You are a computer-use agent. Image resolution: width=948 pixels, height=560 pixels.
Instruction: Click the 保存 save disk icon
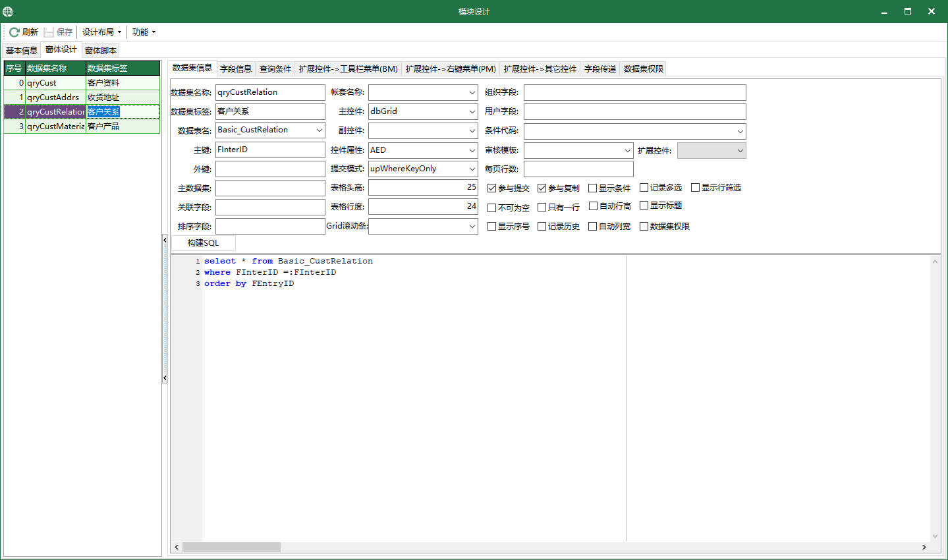pyautogui.click(x=49, y=32)
